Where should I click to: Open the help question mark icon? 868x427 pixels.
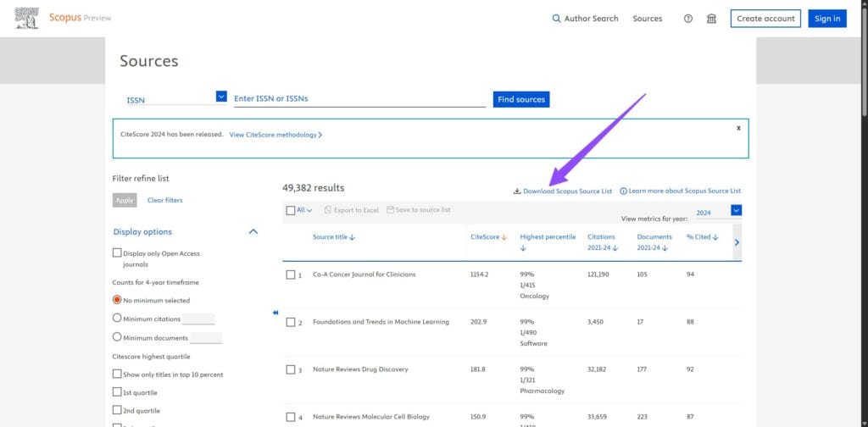pos(688,19)
